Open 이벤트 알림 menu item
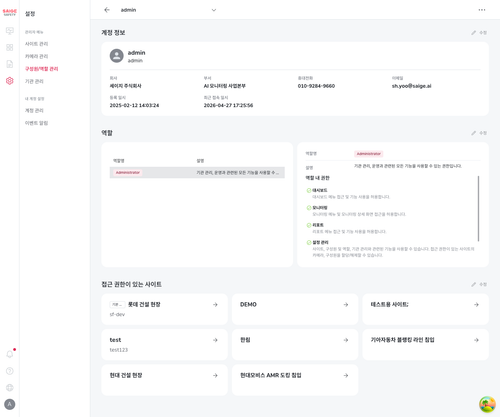500x417 pixels. pyautogui.click(x=37, y=123)
